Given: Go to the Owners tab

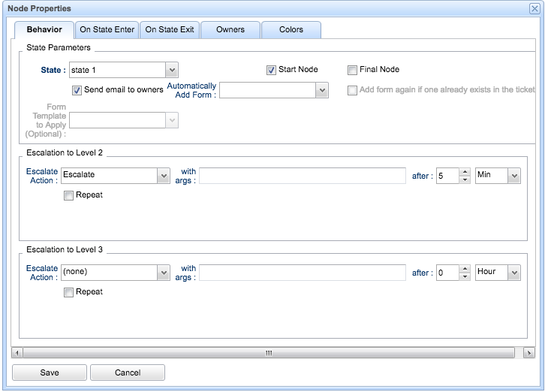Looking at the screenshot, I should [x=230, y=30].
